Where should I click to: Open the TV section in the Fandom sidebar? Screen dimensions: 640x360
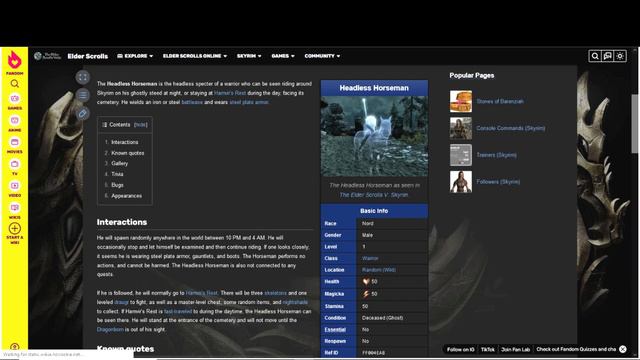[x=15, y=167]
